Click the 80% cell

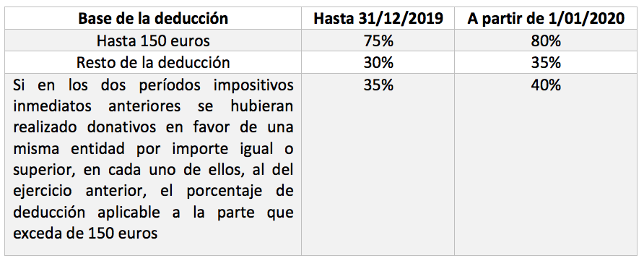[546, 40]
